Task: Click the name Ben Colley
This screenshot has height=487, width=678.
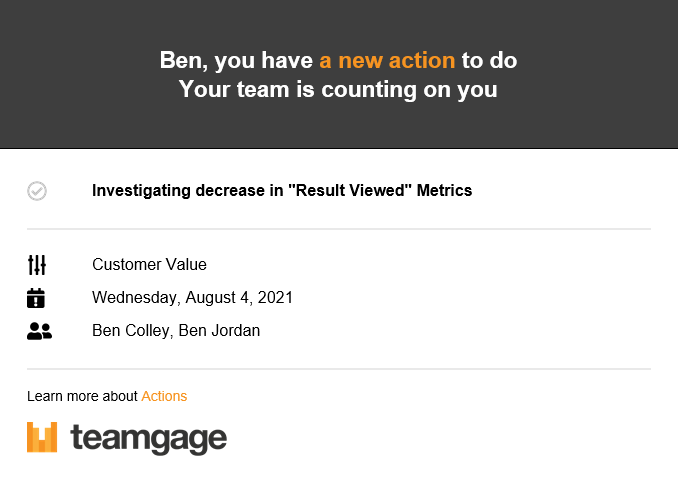Action: click(x=132, y=330)
